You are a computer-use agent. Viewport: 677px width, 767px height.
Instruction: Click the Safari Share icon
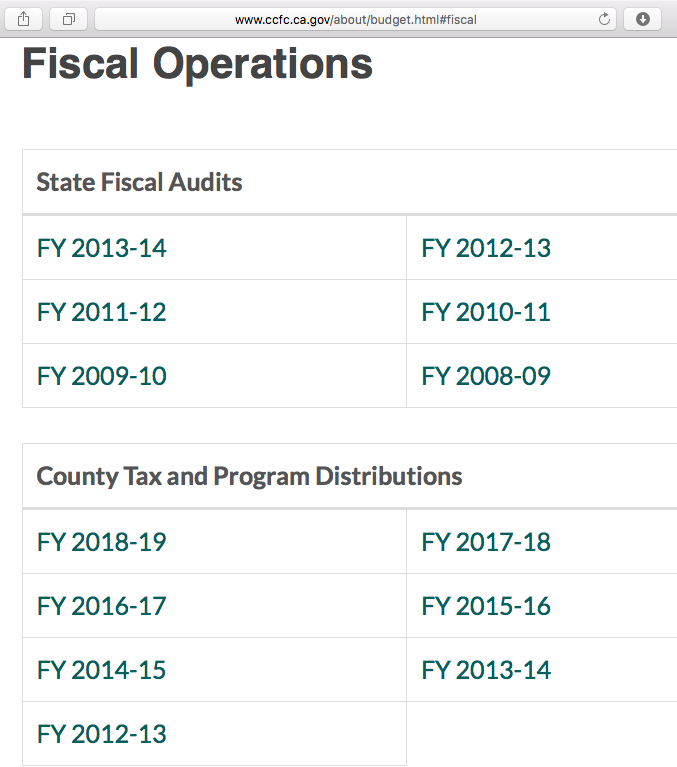click(23, 19)
